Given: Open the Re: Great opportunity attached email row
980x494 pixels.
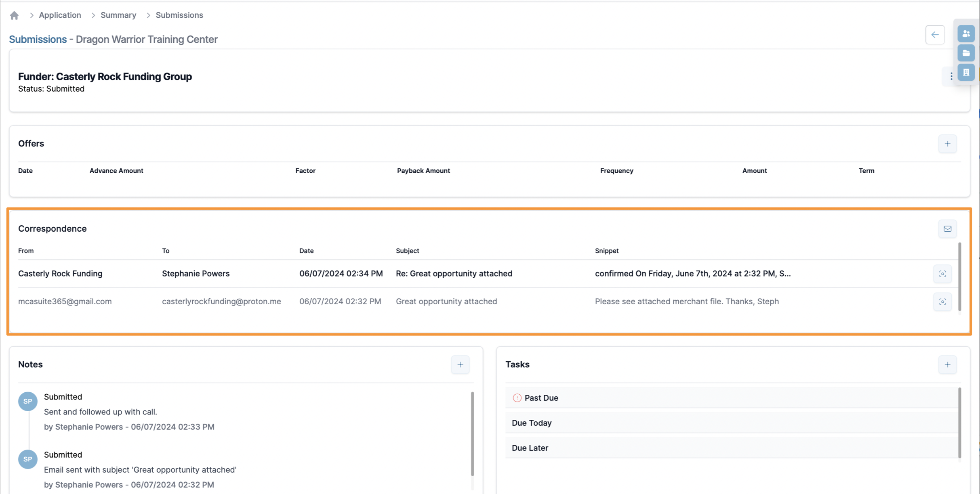Looking at the screenshot, I should click(x=454, y=274).
